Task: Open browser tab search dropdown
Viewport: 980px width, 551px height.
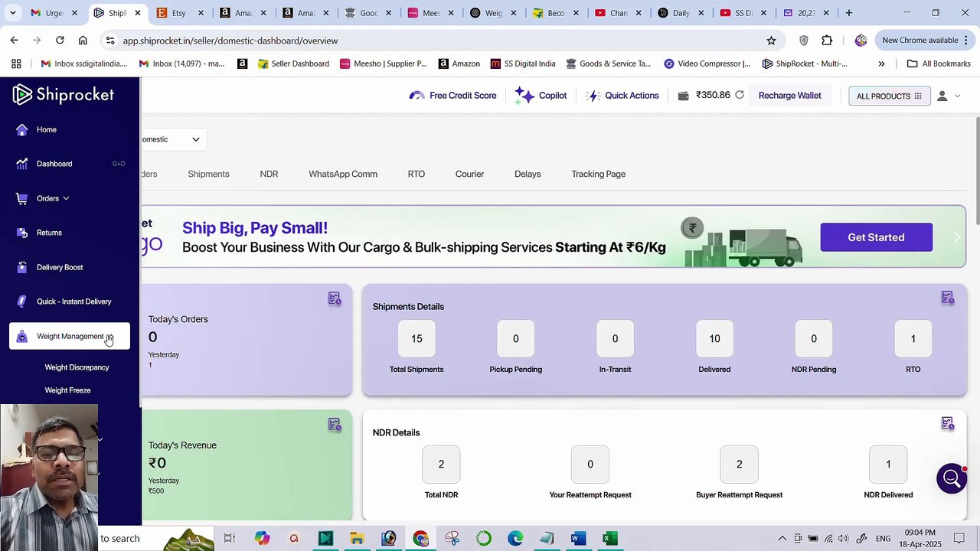Action: [x=12, y=13]
